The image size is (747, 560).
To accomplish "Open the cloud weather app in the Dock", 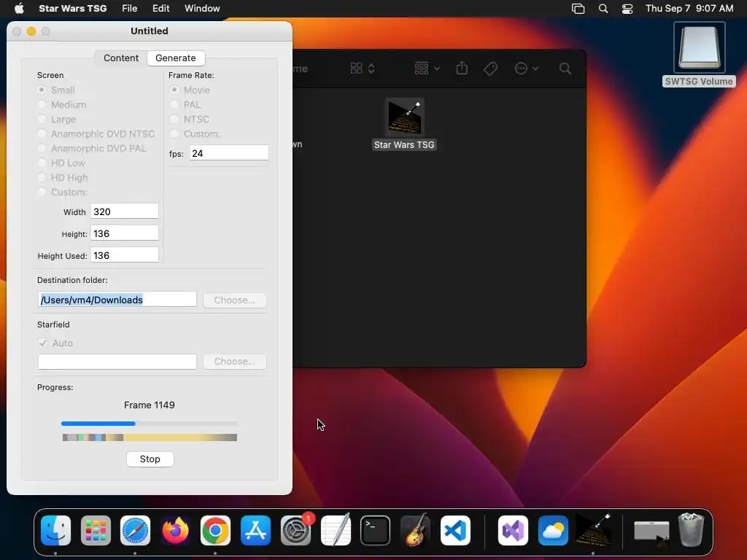I will click(553, 531).
